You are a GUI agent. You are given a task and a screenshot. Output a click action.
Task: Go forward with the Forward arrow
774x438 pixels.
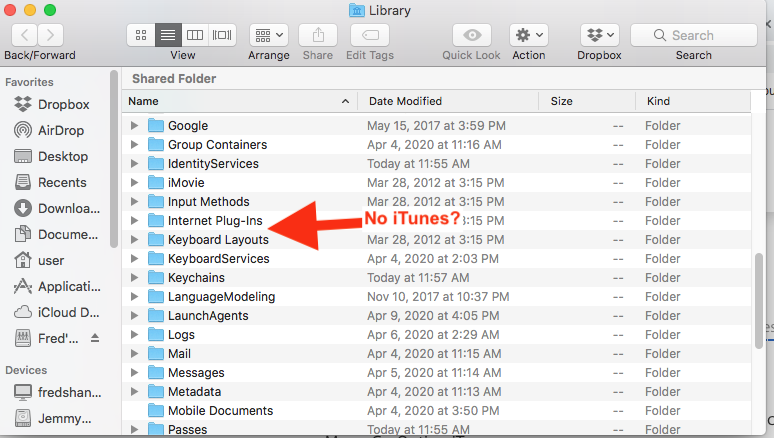[x=50, y=35]
